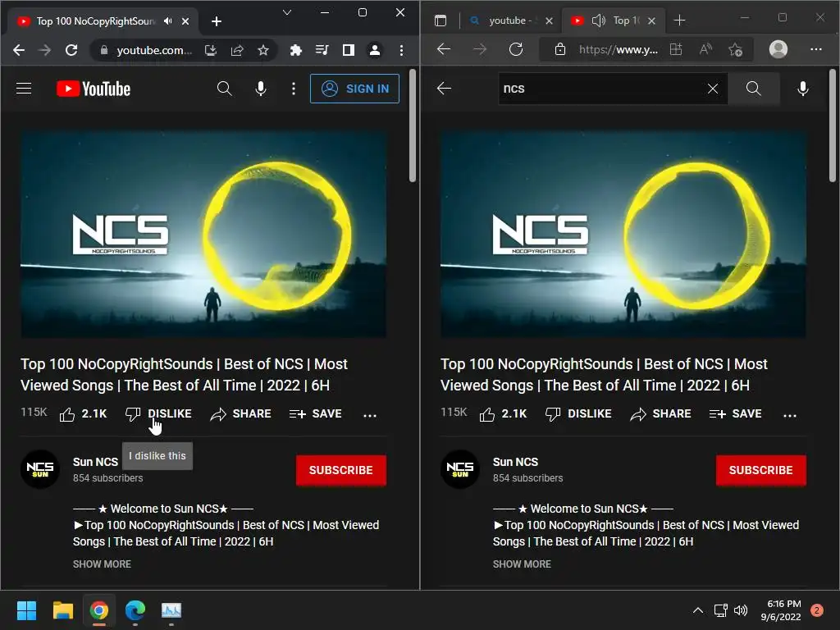The width and height of the screenshot is (840, 630).
Task: Close the youtube search tab in Edge
Action: tap(549, 21)
